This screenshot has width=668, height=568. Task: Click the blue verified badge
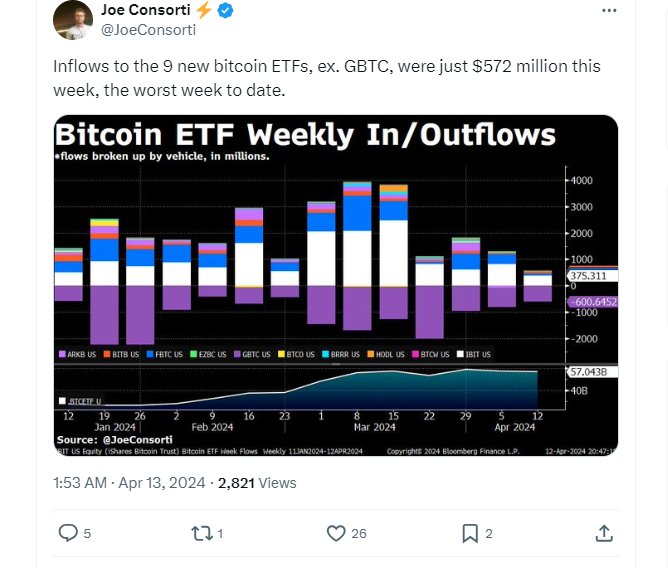(x=225, y=10)
